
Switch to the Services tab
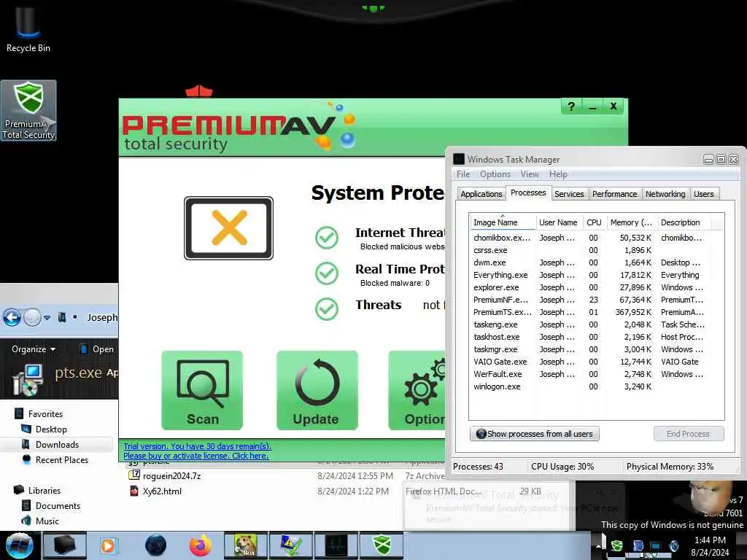click(x=569, y=194)
